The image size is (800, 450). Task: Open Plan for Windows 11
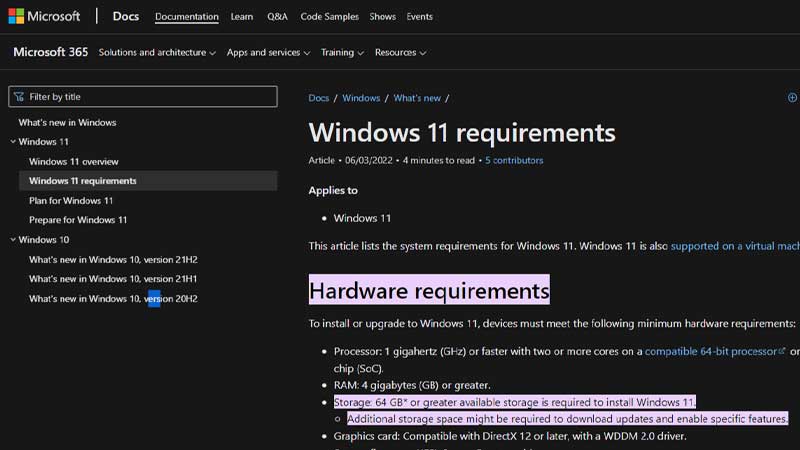click(71, 201)
